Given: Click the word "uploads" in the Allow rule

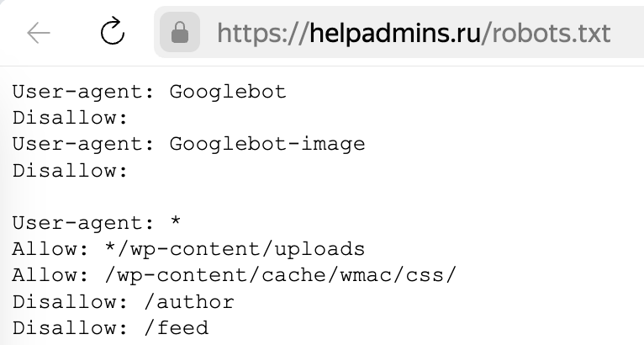Looking at the screenshot, I should 319,249.
